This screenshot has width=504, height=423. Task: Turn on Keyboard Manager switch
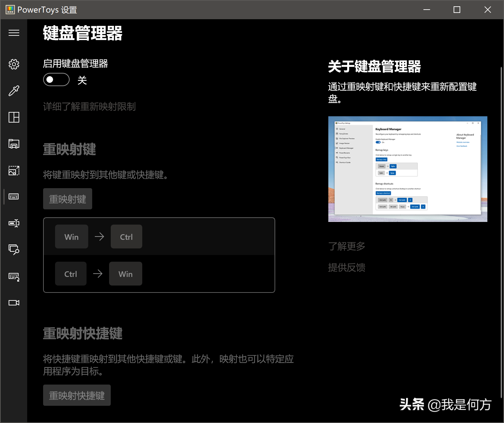tap(56, 79)
